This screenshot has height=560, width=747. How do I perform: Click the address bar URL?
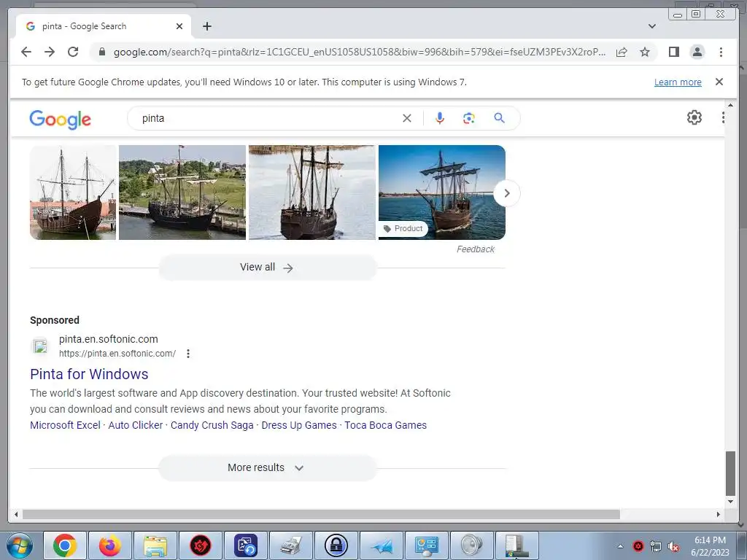click(360, 52)
